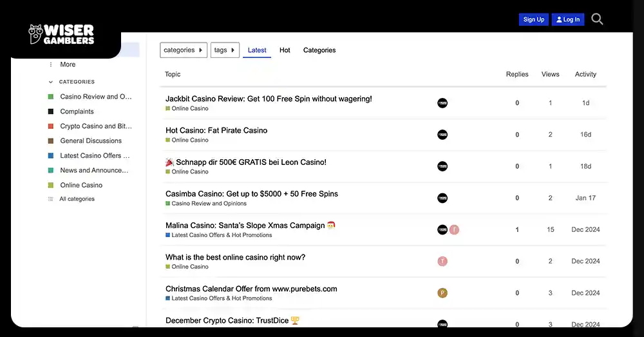Click poster avatar on Jackbit Casino row
The width and height of the screenshot is (644, 337).
[x=442, y=102]
